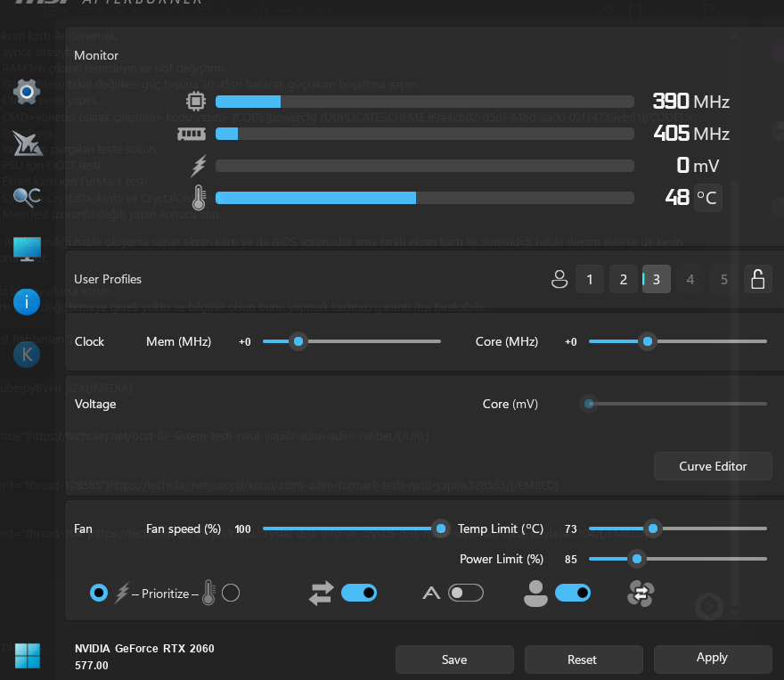Viewport: 784px width, 680px height.
Task: Open the settings gear icon in sidebar
Action: point(27,92)
